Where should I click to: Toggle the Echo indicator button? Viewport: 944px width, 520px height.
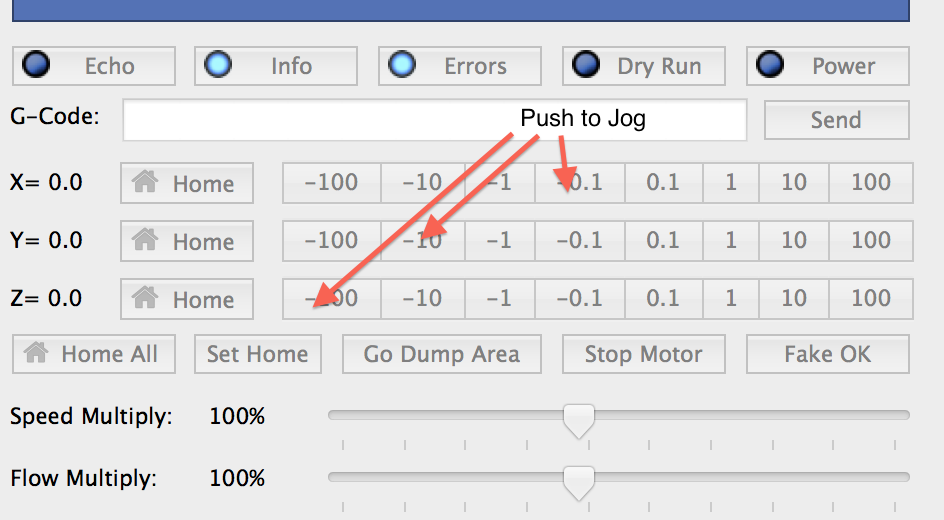[x=93, y=67]
